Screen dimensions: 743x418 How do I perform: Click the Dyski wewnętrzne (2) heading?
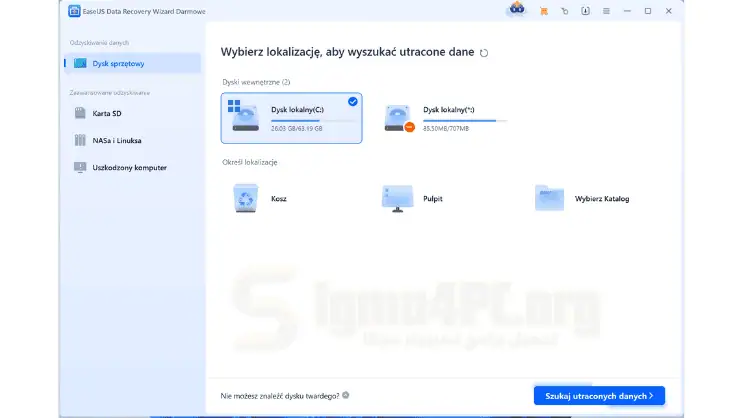click(x=256, y=82)
